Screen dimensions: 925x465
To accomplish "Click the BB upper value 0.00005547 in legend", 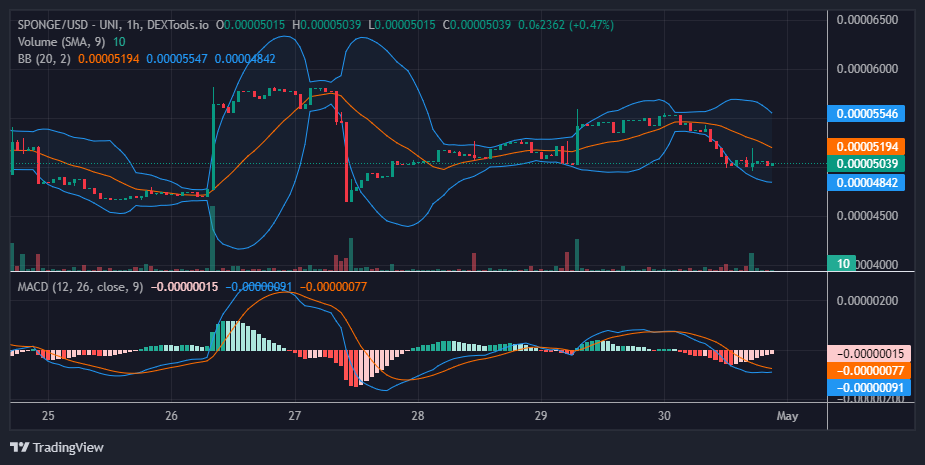I will tap(177, 58).
